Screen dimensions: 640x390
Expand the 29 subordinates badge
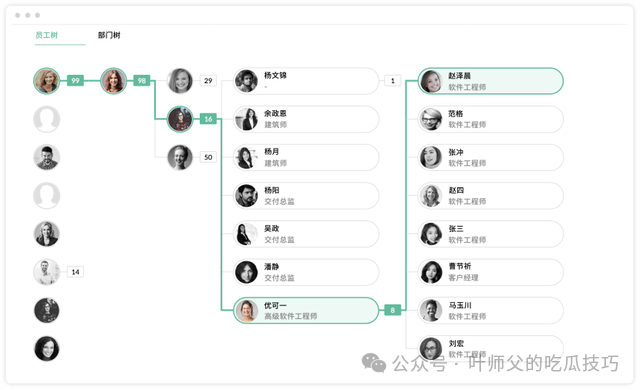(x=208, y=81)
